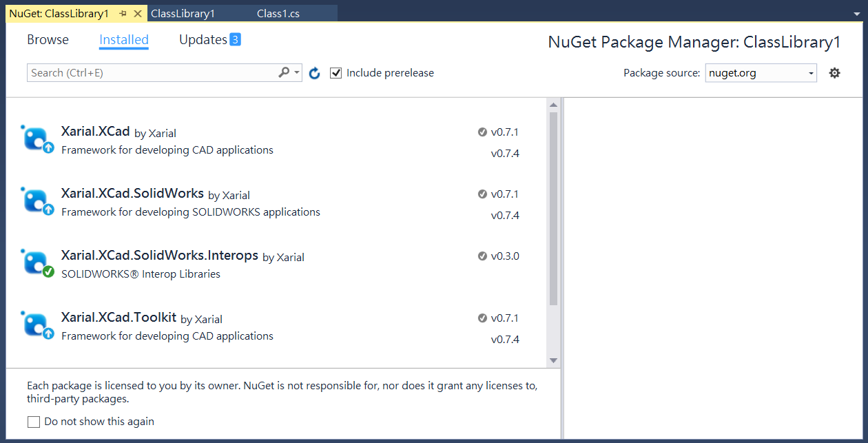Click the scroll up arrow of package list
The width and height of the screenshot is (868, 443).
tap(553, 104)
